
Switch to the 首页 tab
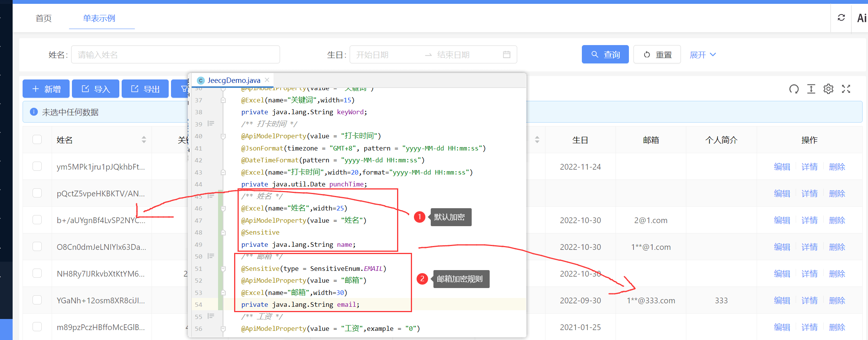click(x=44, y=18)
